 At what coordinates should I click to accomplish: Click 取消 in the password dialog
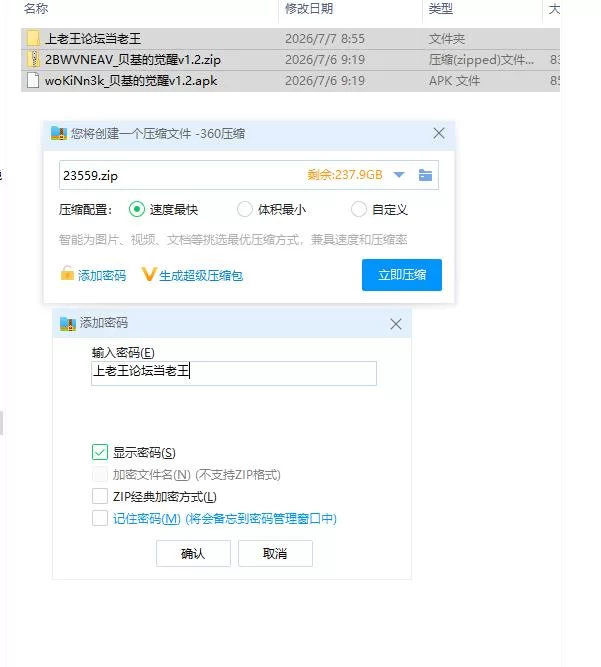coord(275,553)
